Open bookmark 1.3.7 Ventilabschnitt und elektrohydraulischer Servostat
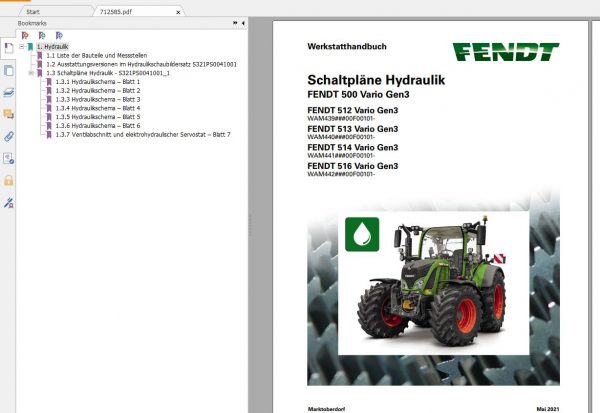The width and height of the screenshot is (600, 413). pos(143,135)
